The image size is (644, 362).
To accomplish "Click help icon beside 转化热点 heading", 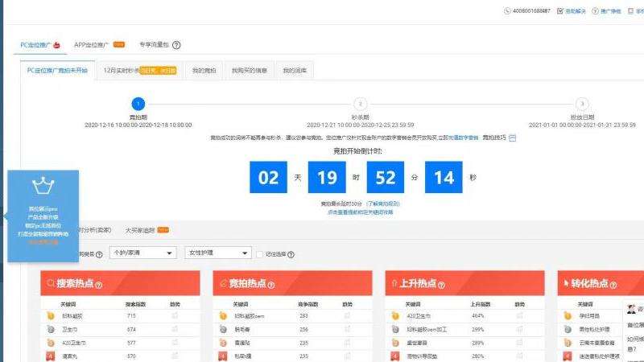I will click(614, 285).
